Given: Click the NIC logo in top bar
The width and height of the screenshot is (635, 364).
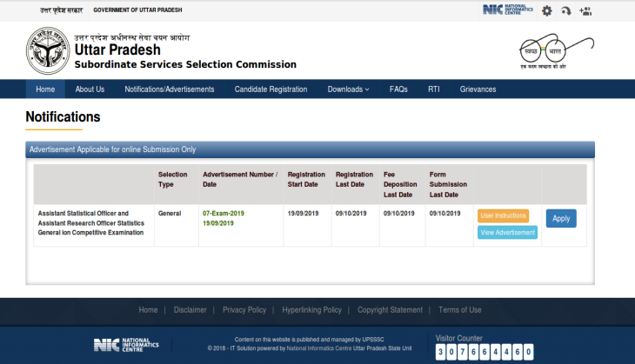Looking at the screenshot, I should [x=508, y=10].
